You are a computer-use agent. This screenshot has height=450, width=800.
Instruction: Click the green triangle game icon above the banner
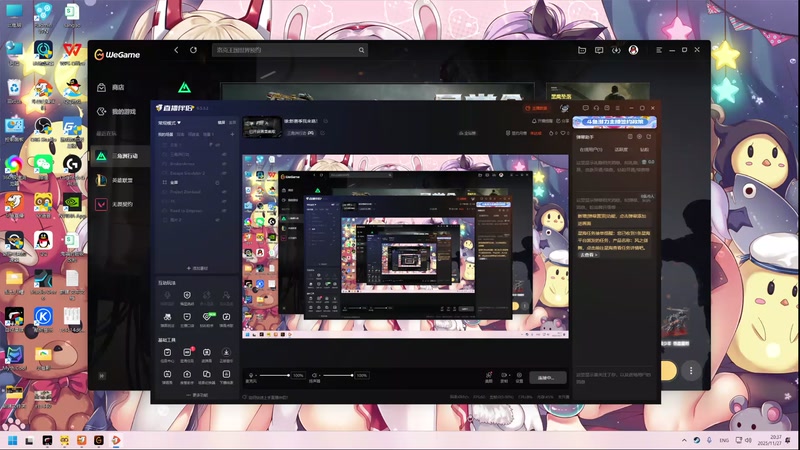[184, 88]
